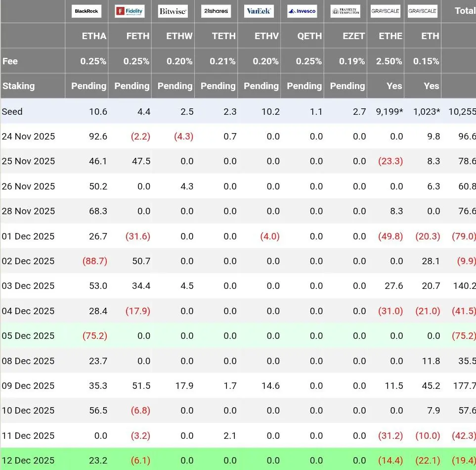The image size is (476, 470).
Task: Click the Fee row label
Action: point(10,61)
